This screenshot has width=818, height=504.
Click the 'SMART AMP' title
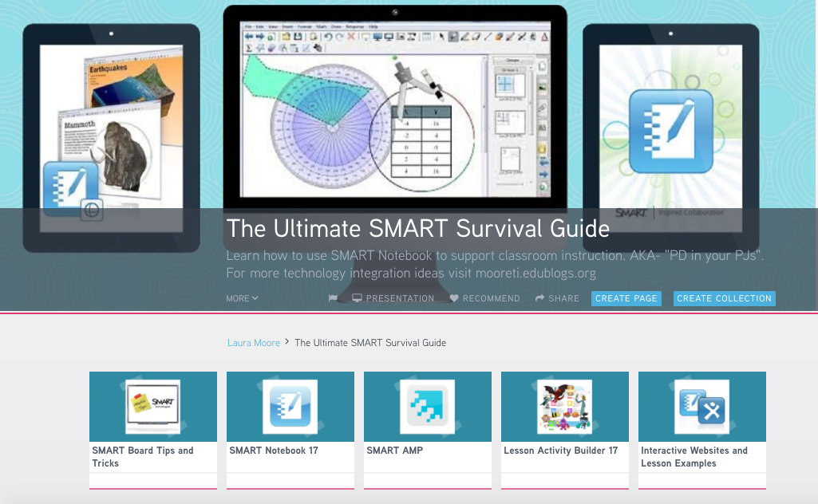tap(394, 451)
